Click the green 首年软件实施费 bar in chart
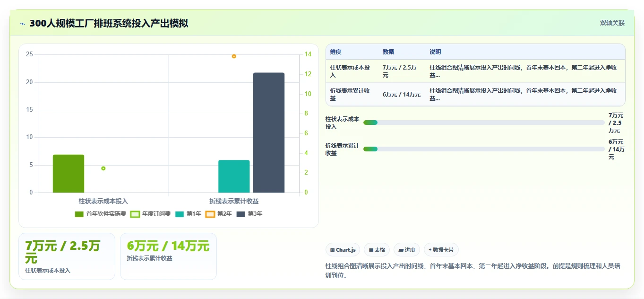Image resolution: width=644 pixels, height=299 pixels. click(69, 174)
